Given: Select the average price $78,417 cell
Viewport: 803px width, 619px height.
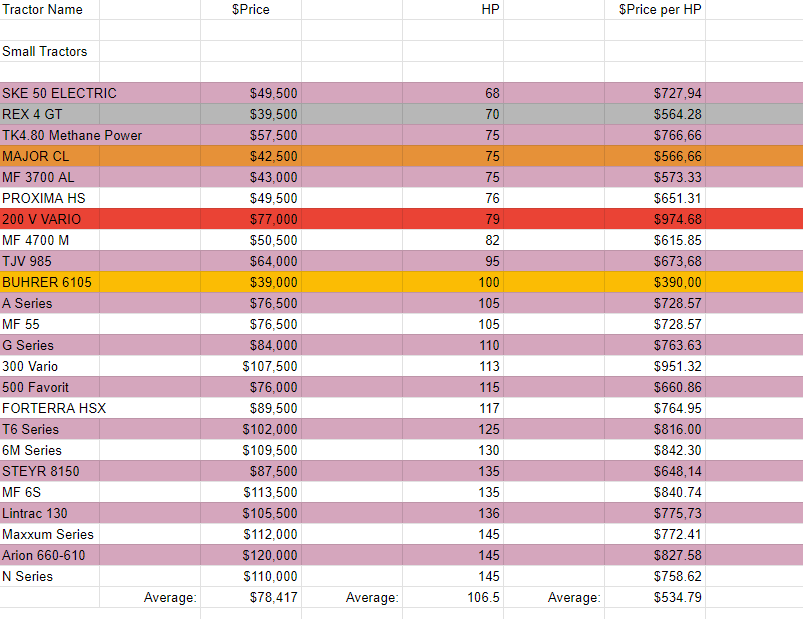Looking at the screenshot, I should [251, 597].
